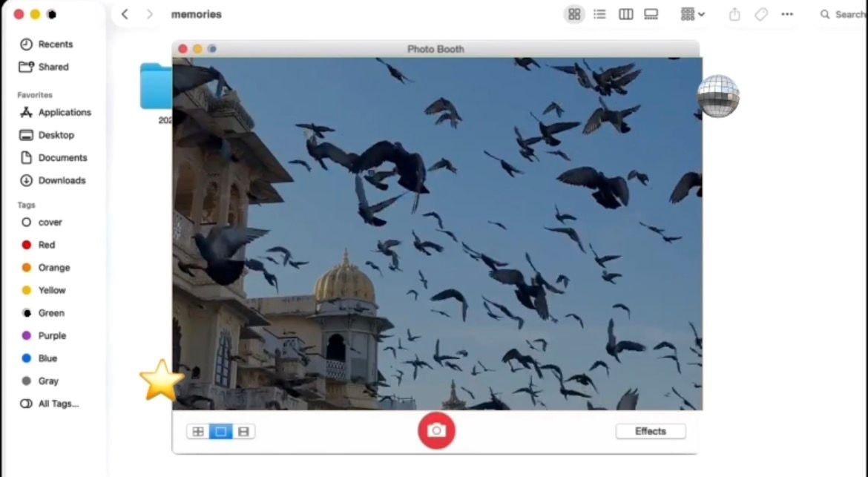Open Applications in the Favorites sidebar
Screen dimensions: 868x477
pyautogui.click(x=64, y=113)
